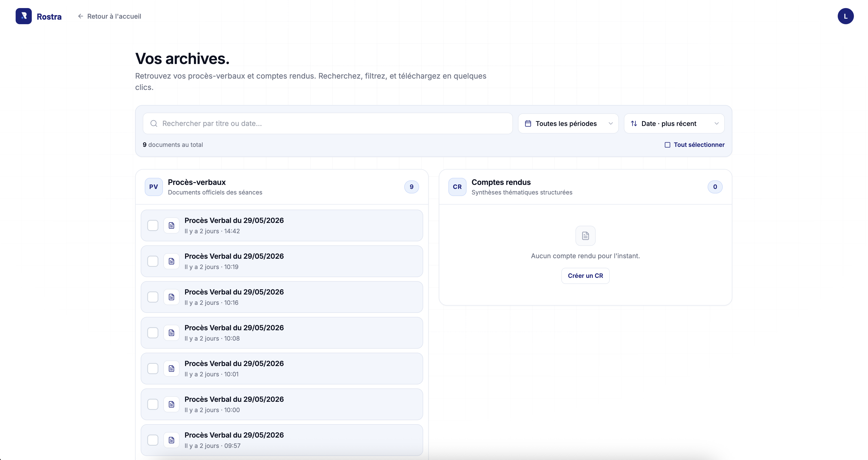This screenshot has height=460, width=868.
Task: Click document icon of the 10:00 procès verbal
Action: pyautogui.click(x=171, y=405)
